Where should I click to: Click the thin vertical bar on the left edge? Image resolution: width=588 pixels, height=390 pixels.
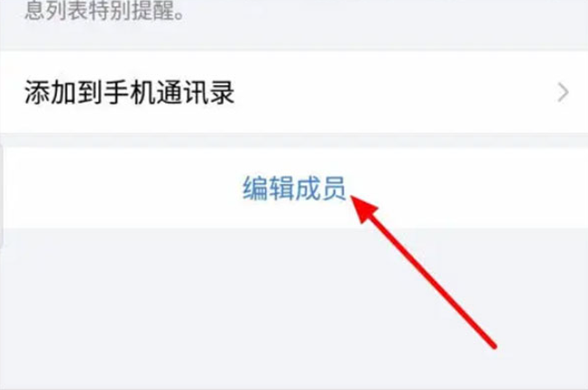click(x=2, y=197)
